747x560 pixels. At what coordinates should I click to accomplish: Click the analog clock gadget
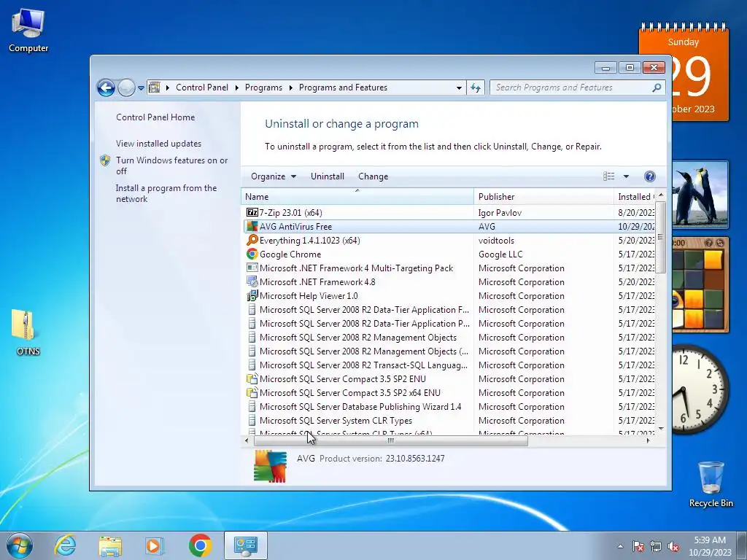700,389
